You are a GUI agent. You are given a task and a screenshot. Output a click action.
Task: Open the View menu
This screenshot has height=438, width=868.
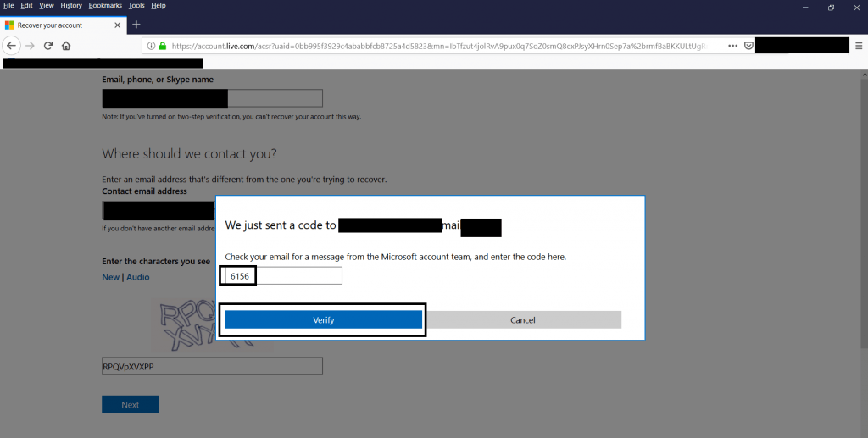coord(47,6)
